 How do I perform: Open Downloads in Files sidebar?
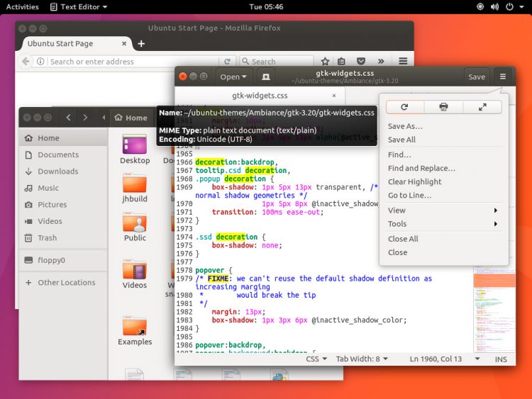click(x=57, y=172)
